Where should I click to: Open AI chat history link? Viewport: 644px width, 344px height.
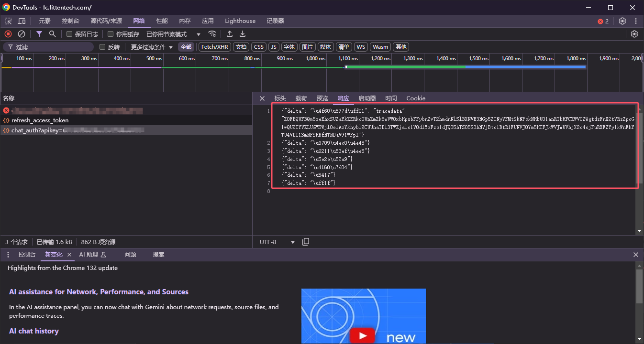point(34,331)
